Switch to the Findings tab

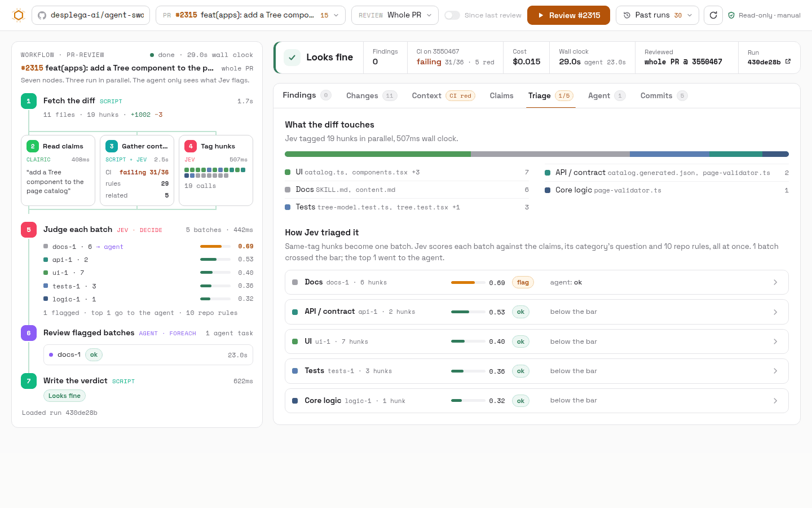click(307, 95)
